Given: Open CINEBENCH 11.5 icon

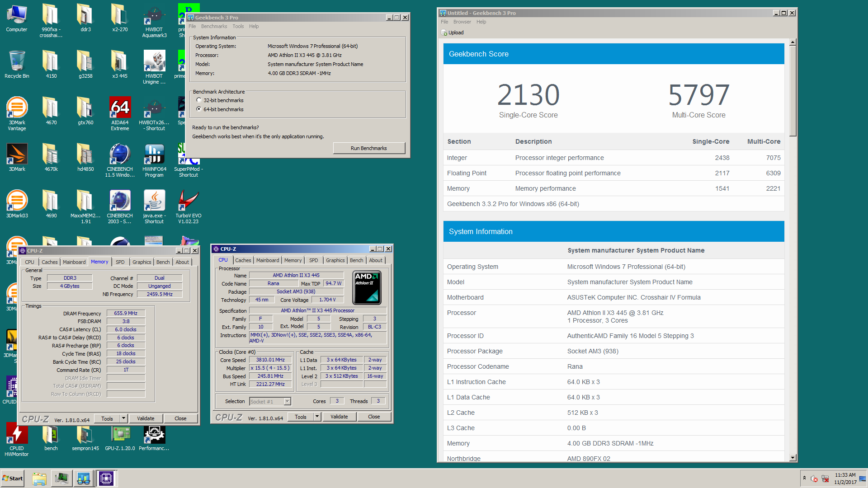Looking at the screenshot, I should [x=120, y=160].
